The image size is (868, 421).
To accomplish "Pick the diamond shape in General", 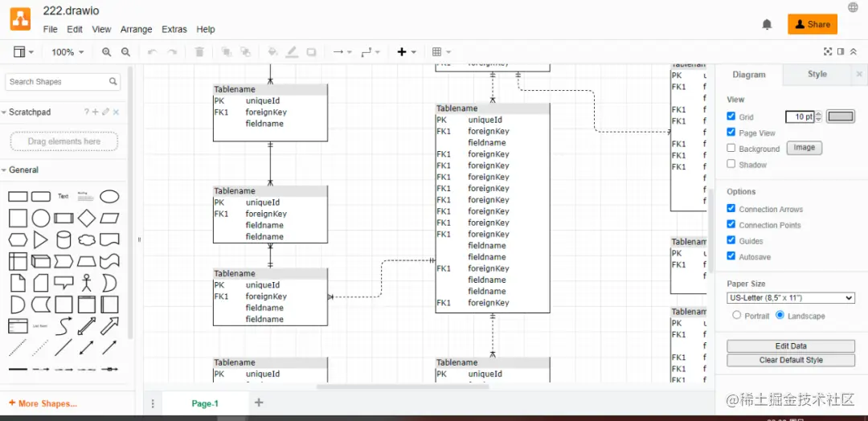I will [x=87, y=218].
